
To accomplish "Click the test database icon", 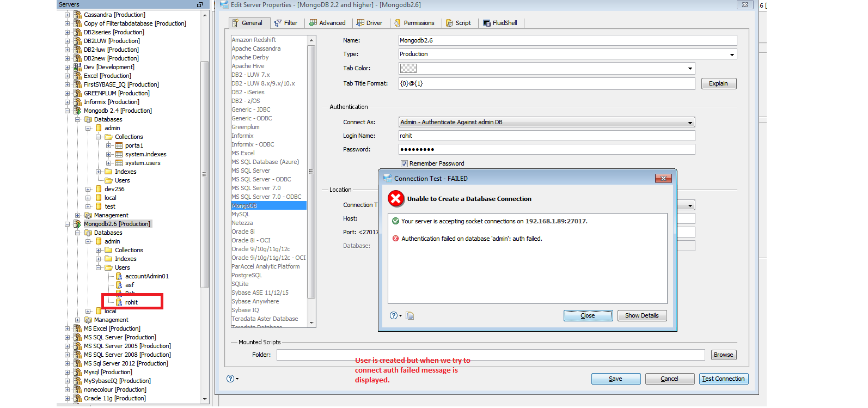I will 99,206.
